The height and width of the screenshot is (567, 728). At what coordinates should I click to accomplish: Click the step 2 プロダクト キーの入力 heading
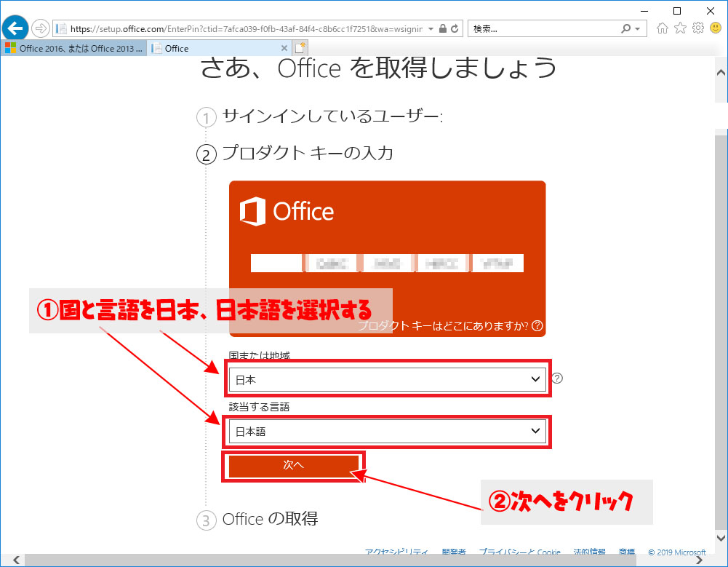click(308, 153)
